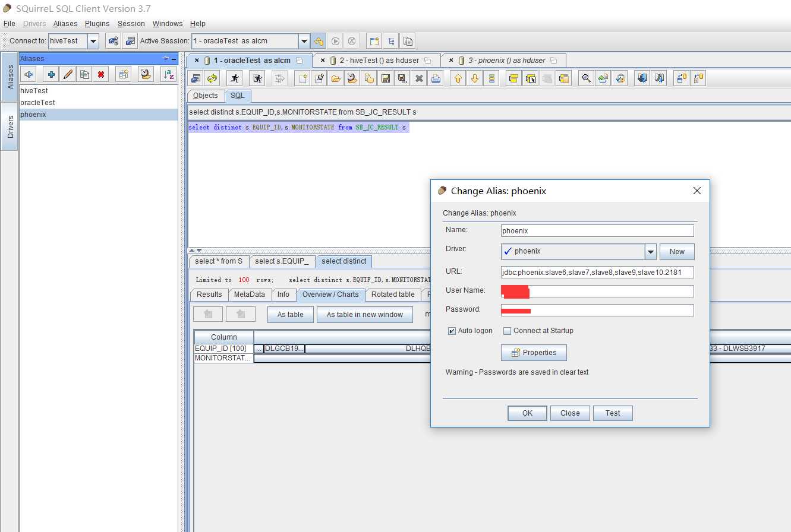Open the Active Session dropdown
The image size is (791, 532).
point(304,41)
